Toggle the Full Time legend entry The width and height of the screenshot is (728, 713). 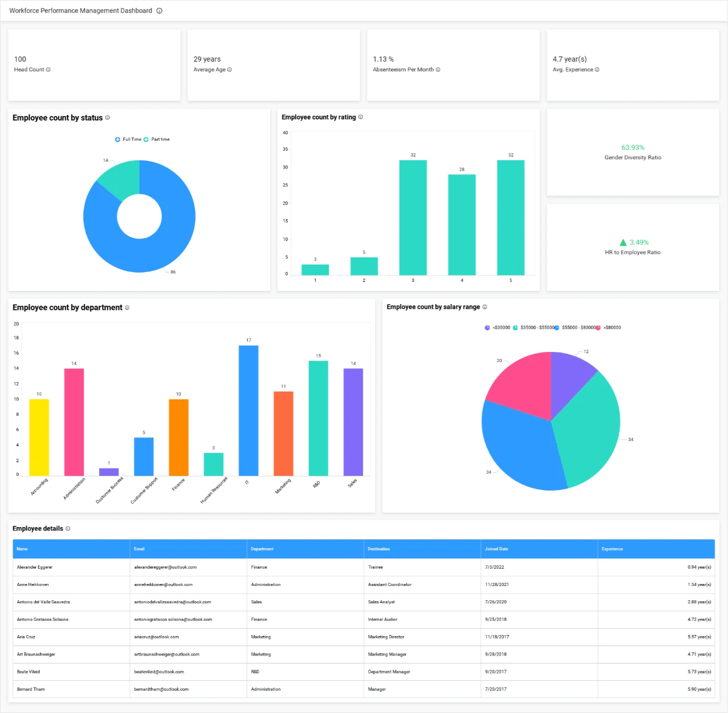tap(128, 140)
